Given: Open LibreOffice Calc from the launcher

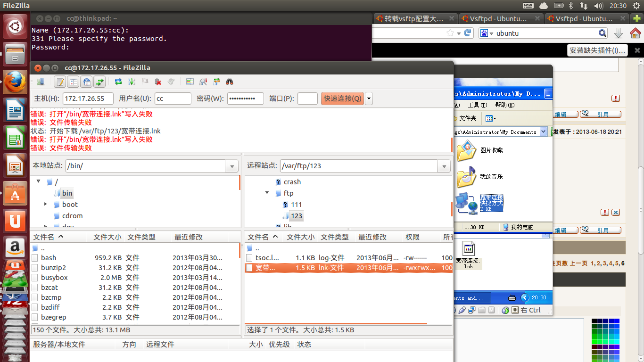Looking at the screenshot, I should click(16, 139).
